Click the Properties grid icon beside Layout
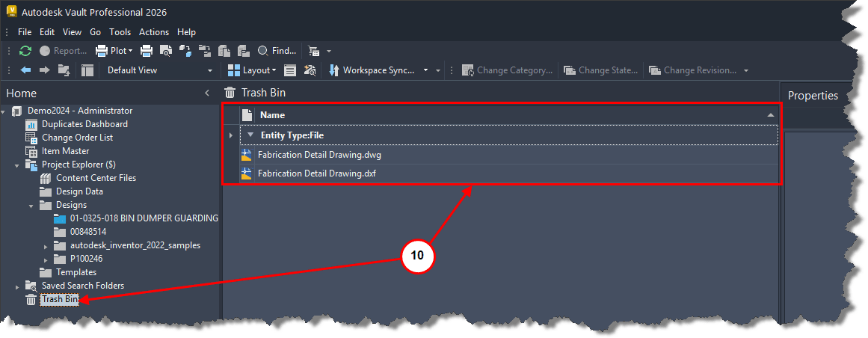 pyautogui.click(x=290, y=70)
